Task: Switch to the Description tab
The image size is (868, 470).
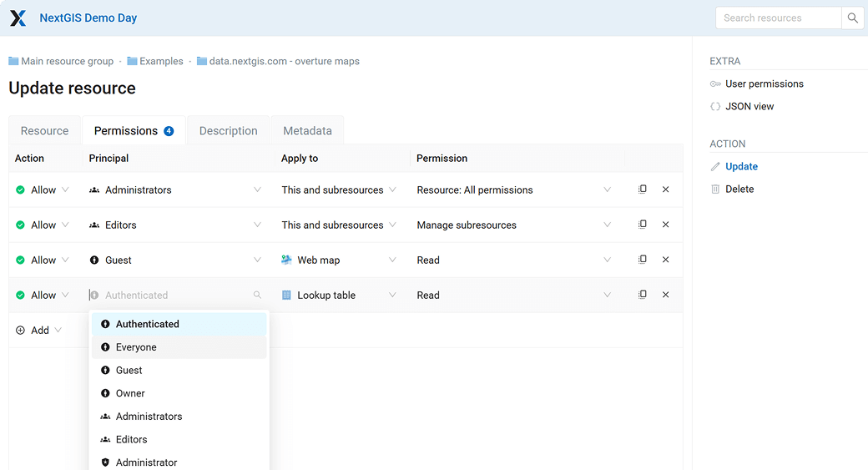Action: [x=228, y=131]
